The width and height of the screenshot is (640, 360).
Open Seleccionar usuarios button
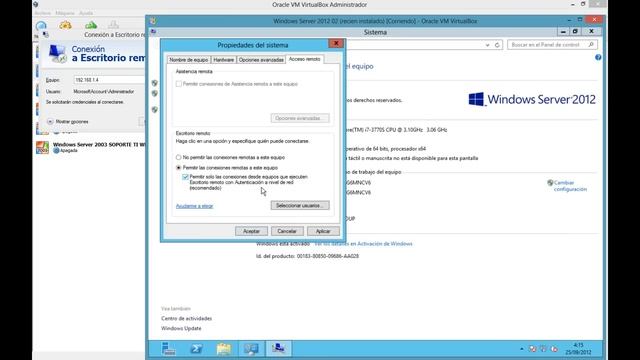(300, 205)
